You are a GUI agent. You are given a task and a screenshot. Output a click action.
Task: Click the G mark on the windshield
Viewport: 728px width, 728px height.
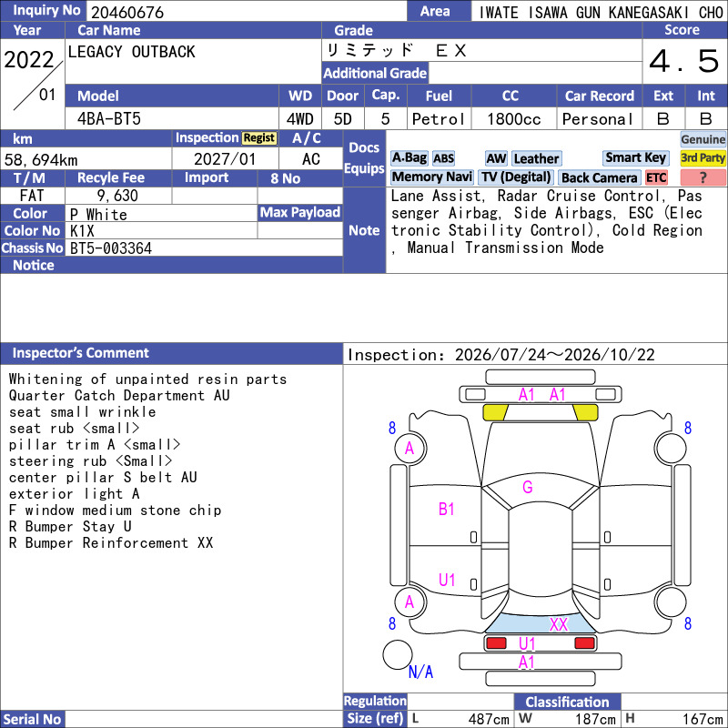pyautogui.click(x=528, y=487)
